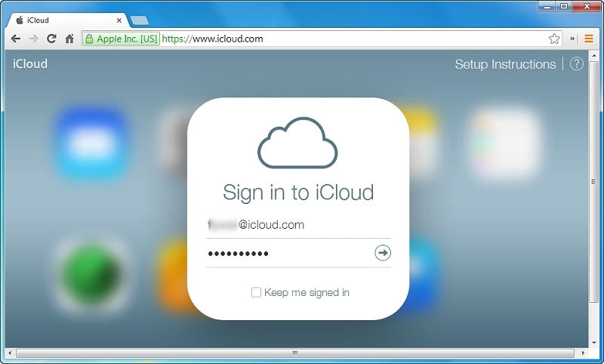This screenshot has width=604, height=364.
Task: Click the horizontal scrollbar right arrow
Action: [583, 353]
